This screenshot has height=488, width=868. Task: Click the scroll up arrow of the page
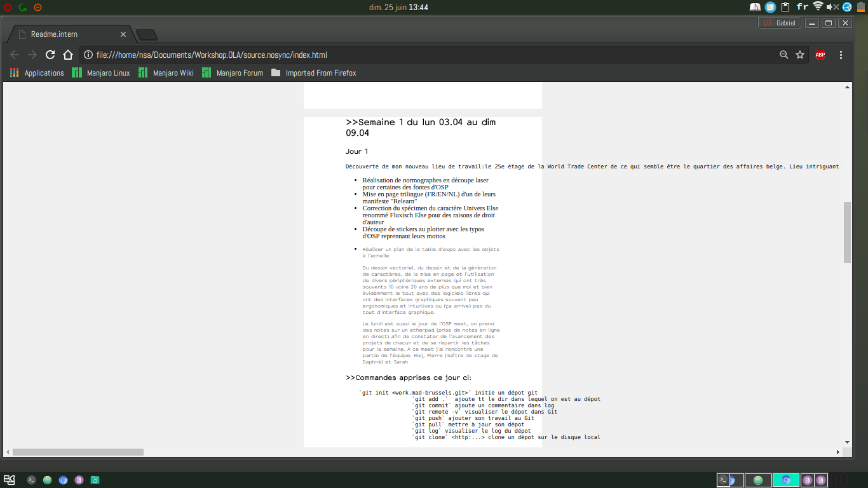(x=847, y=87)
